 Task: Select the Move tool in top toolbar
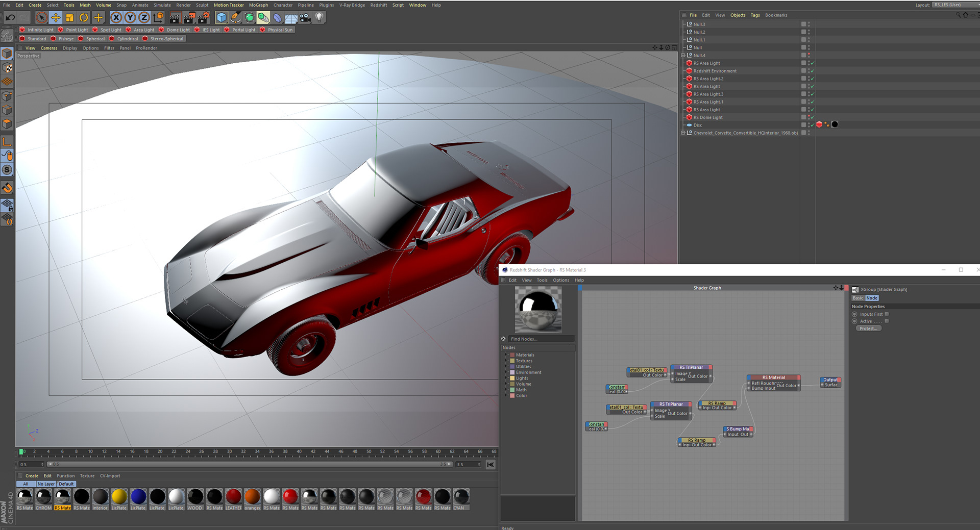click(x=56, y=18)
